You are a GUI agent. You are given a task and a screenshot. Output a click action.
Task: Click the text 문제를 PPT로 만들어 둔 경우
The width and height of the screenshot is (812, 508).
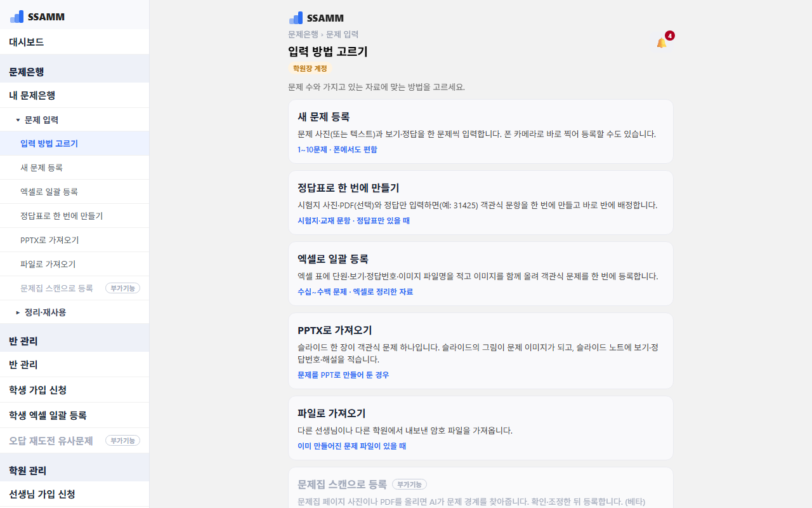pyautogui.click(x=343, y=375)
